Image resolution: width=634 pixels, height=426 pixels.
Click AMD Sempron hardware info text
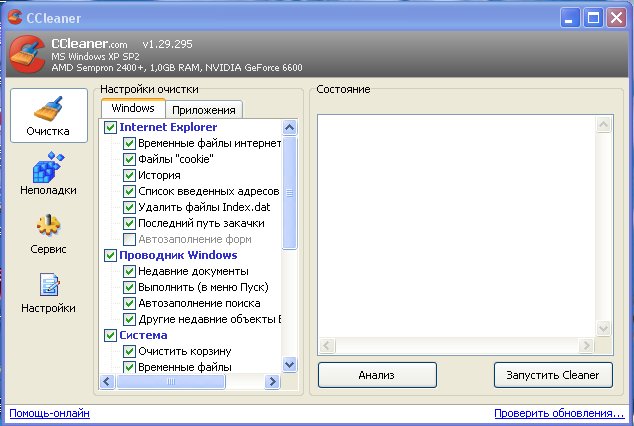(x=177, y=67)
